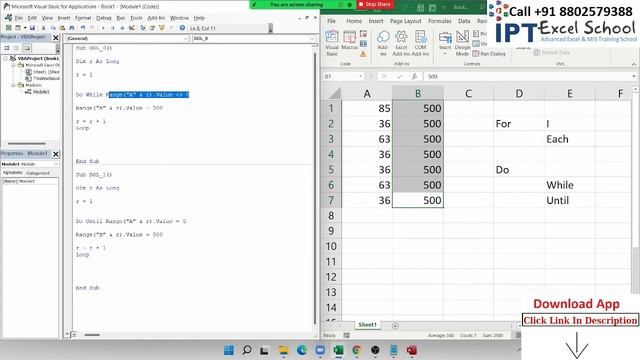
Task: Open Windows Start menu
Action: coord(229,350)
